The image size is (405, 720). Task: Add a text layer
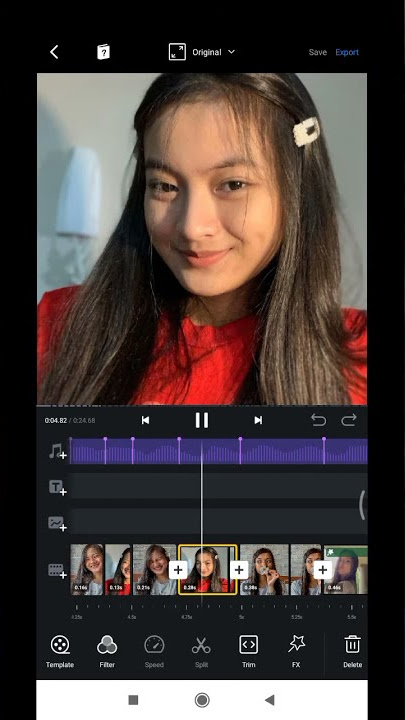(x=57, y=488)
